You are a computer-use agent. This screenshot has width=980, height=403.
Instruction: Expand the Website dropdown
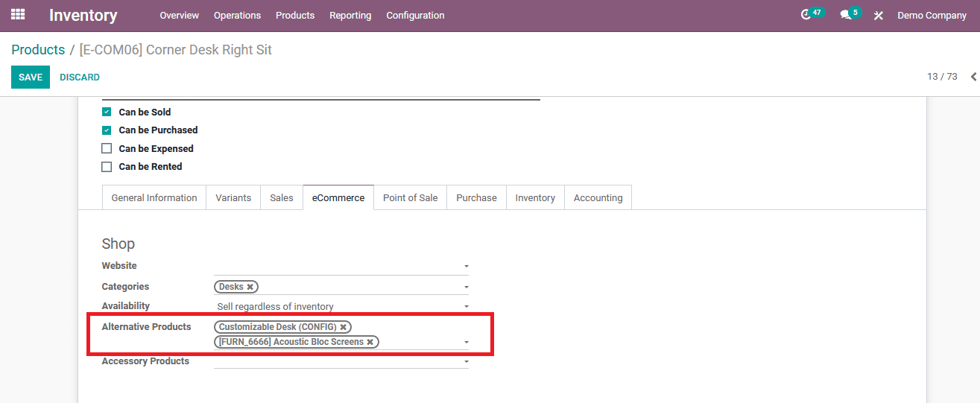click(467, 266)
